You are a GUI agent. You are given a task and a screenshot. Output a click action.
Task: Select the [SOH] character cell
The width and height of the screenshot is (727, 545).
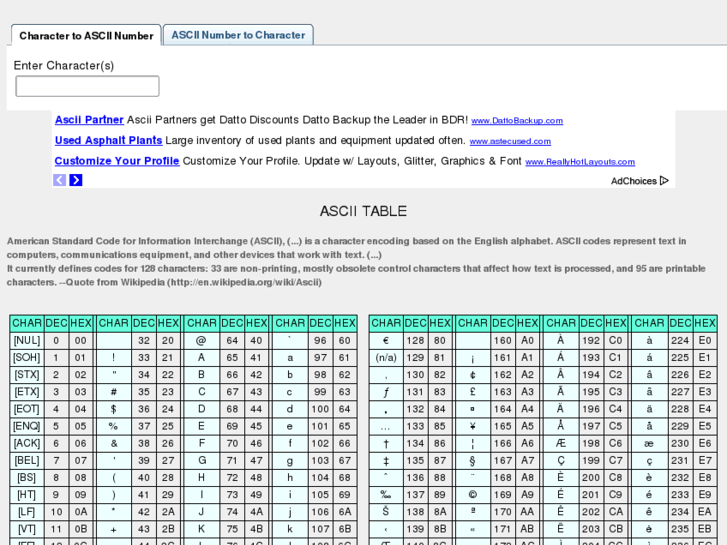(27, 358)
